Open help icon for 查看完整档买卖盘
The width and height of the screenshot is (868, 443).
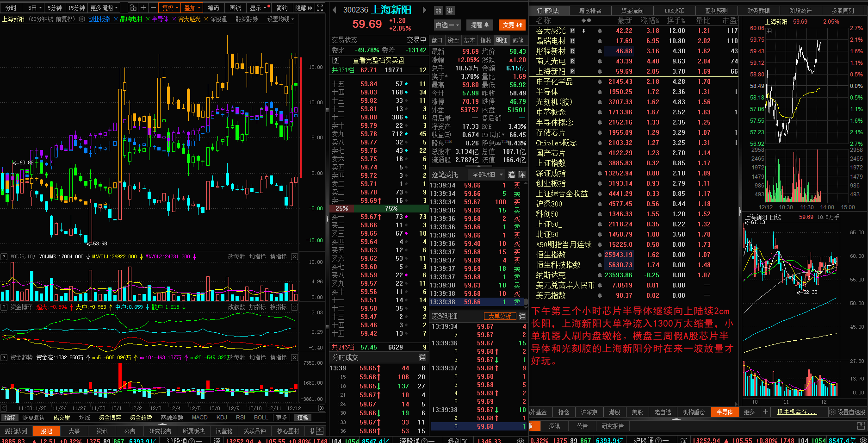[336, 60]
